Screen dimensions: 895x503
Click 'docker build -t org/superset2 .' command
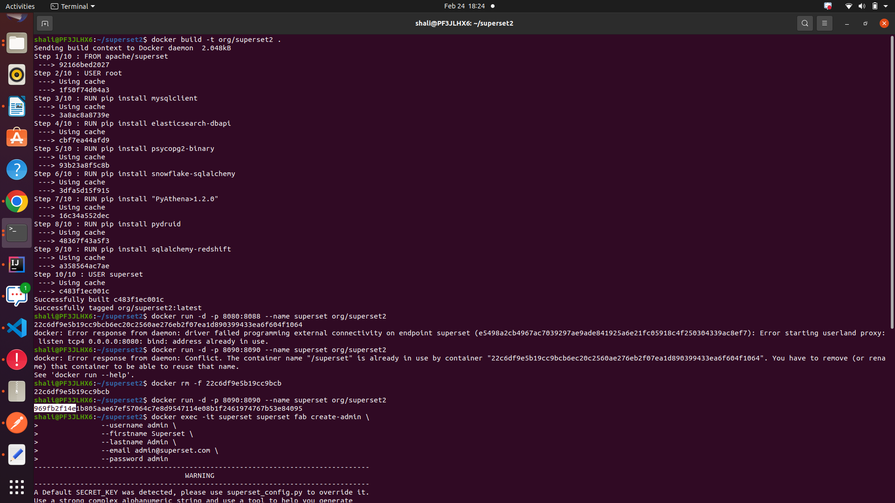pyautogui.click(x=216, y=40)
